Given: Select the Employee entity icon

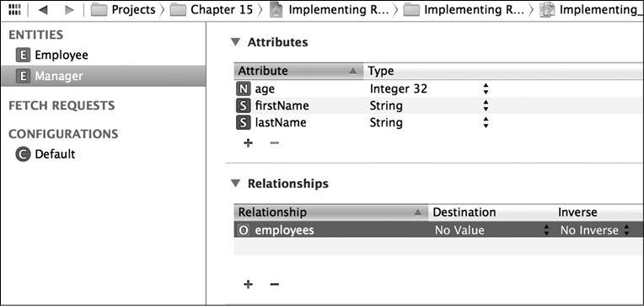Looking at the screenshot, I should click(23, 55).
